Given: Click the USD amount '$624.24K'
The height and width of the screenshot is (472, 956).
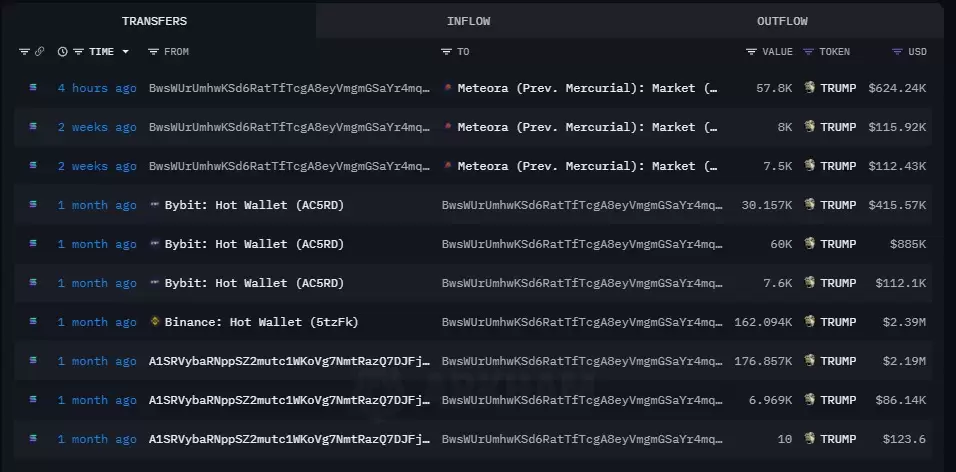Looking at the screenshot, I should pos(897,88).
